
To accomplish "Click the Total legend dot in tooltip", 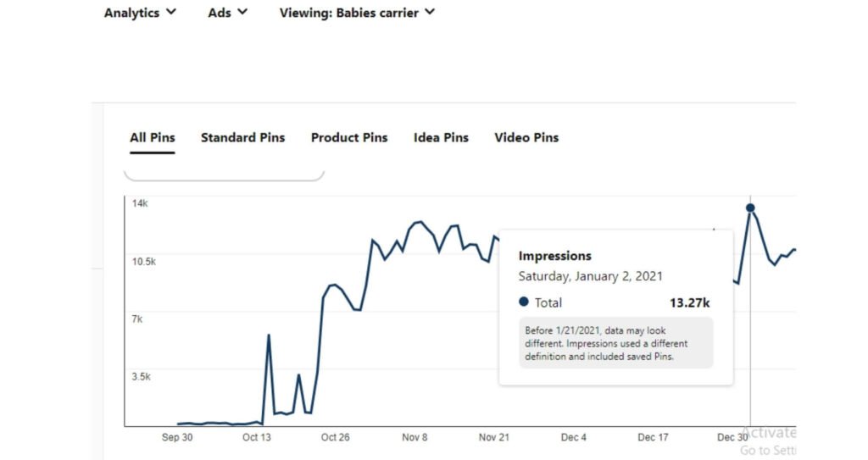I will tap(524, 302).
